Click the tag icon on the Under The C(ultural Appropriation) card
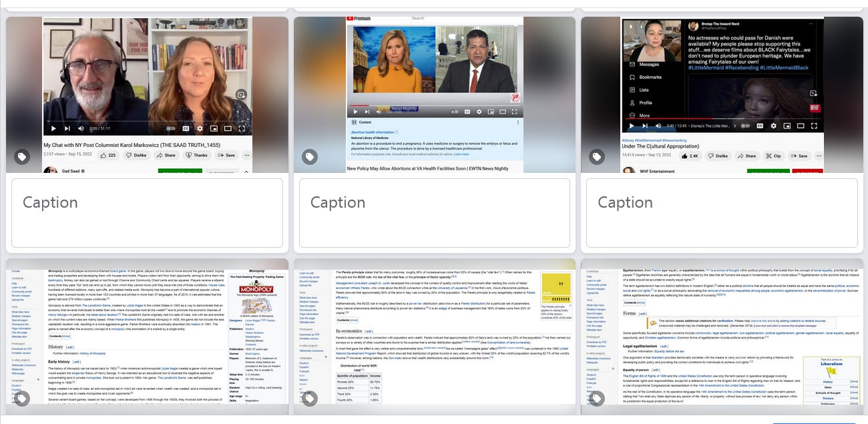The height and width of the screenshot is (424, 868). (596, 157)
